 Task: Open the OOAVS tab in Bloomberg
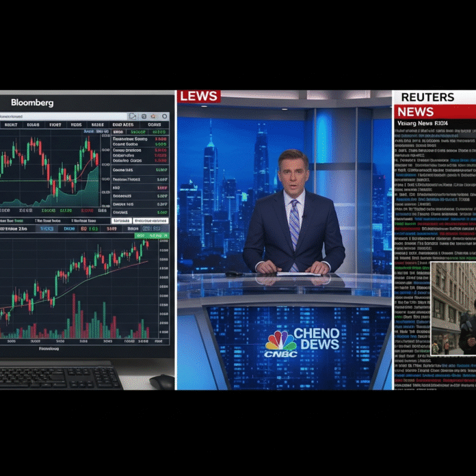tap(155, 124)
